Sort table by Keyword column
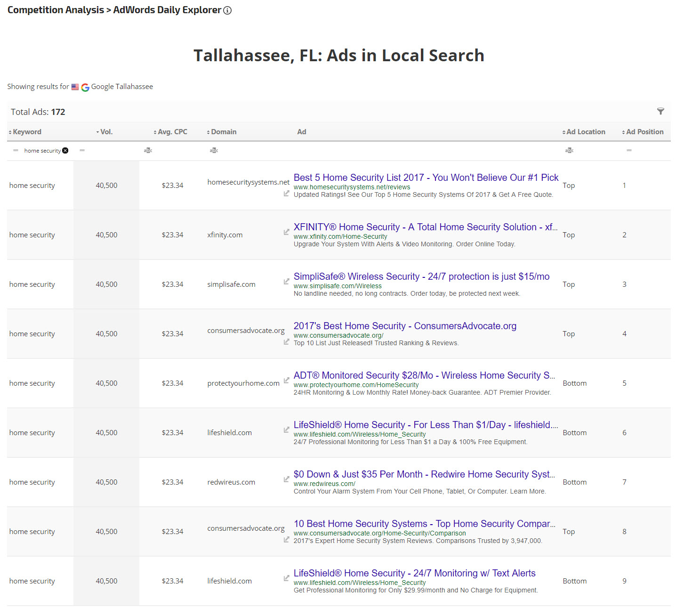Viewport: 676px width, 616px height. 27,132
